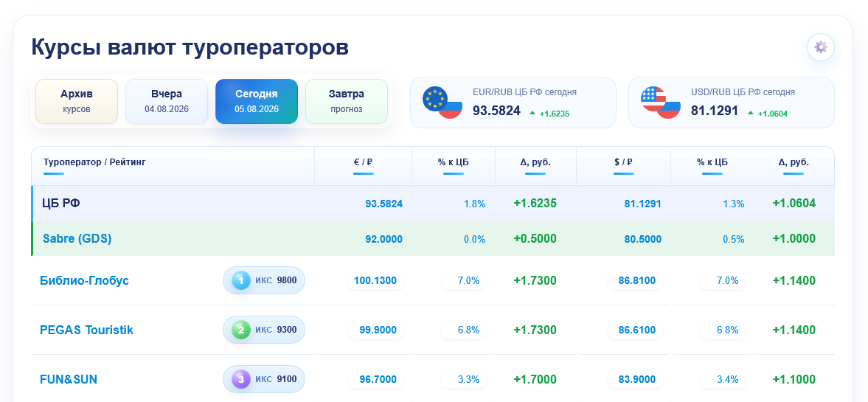Click Библио-Глобус euro rate 100.1300
Viewport: 868px width, 402px height.
[x=375, y=281]
